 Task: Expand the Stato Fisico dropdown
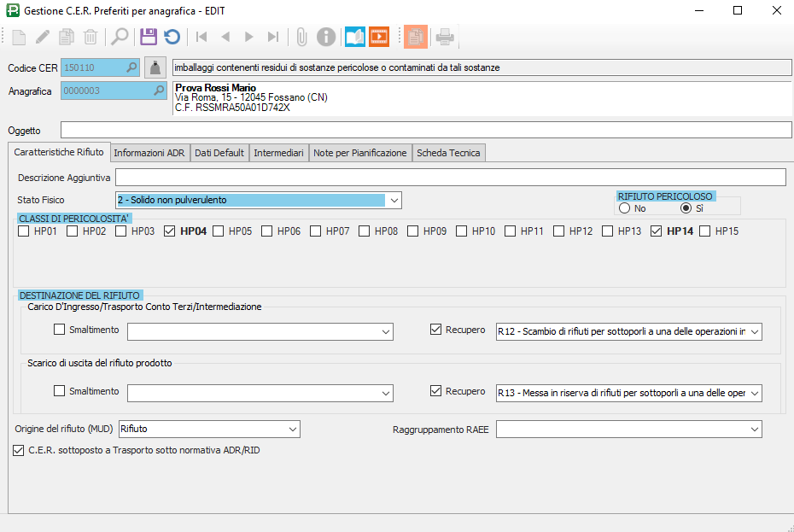pos(393,201)
